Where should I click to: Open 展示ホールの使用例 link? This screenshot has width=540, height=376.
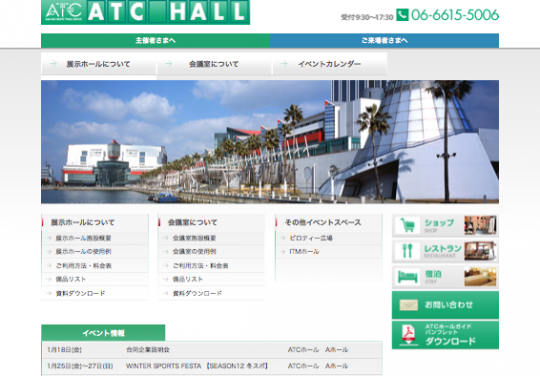pos(83,252)
